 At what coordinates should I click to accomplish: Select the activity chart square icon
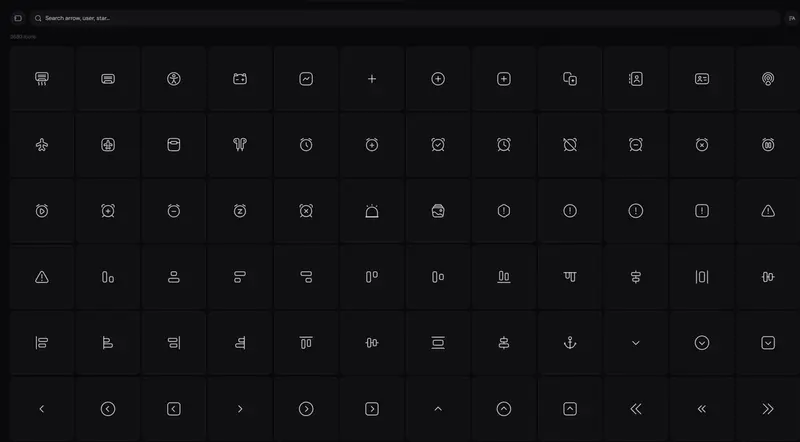click(x=306, y=79)
